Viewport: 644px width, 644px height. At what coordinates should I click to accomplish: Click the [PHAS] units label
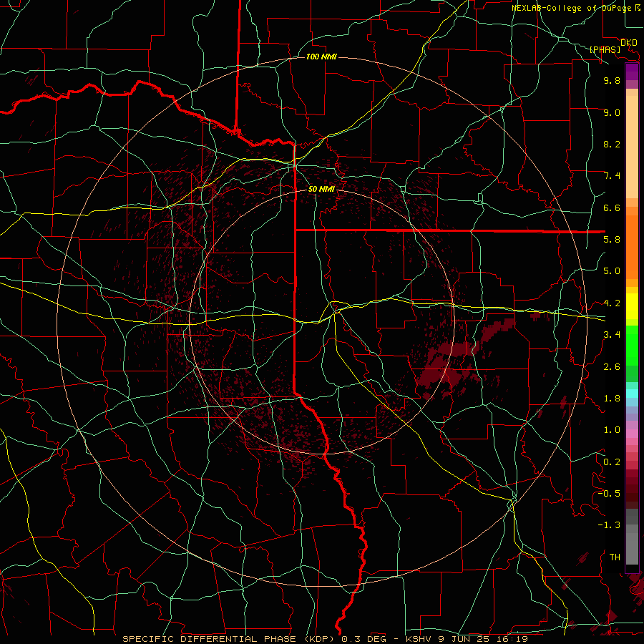(605, 49)
